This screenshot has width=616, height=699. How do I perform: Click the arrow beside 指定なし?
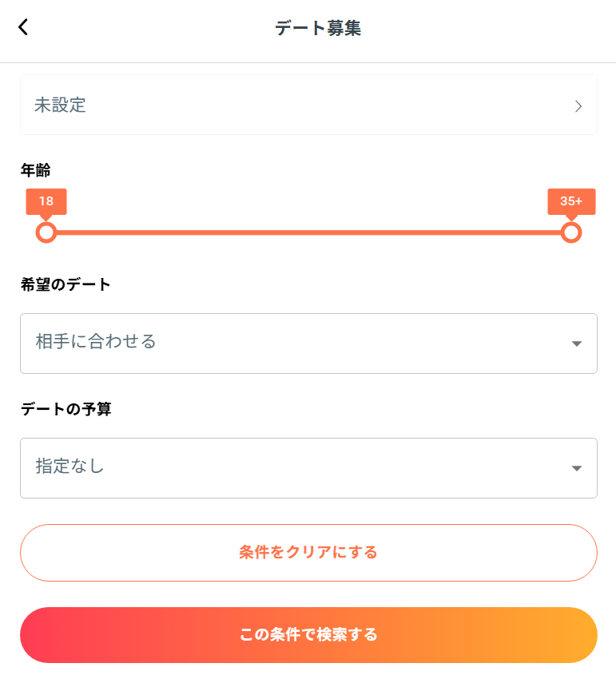click(577, 468)
